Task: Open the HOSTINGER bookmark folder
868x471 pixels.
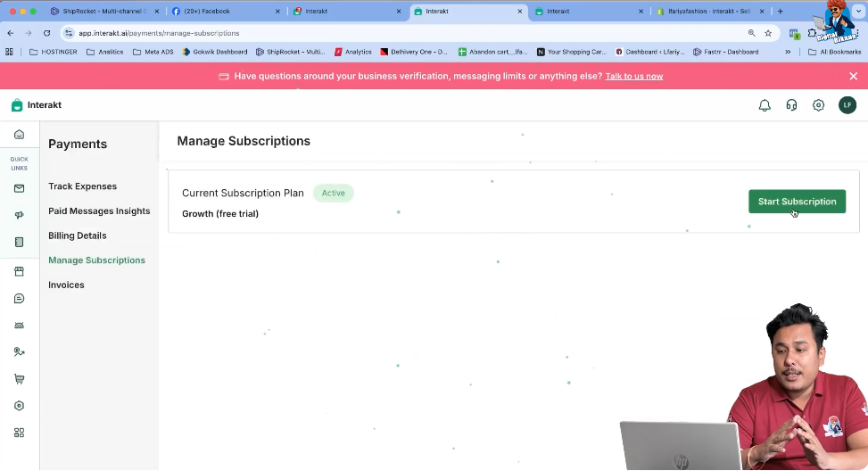Action: (54, 52)
